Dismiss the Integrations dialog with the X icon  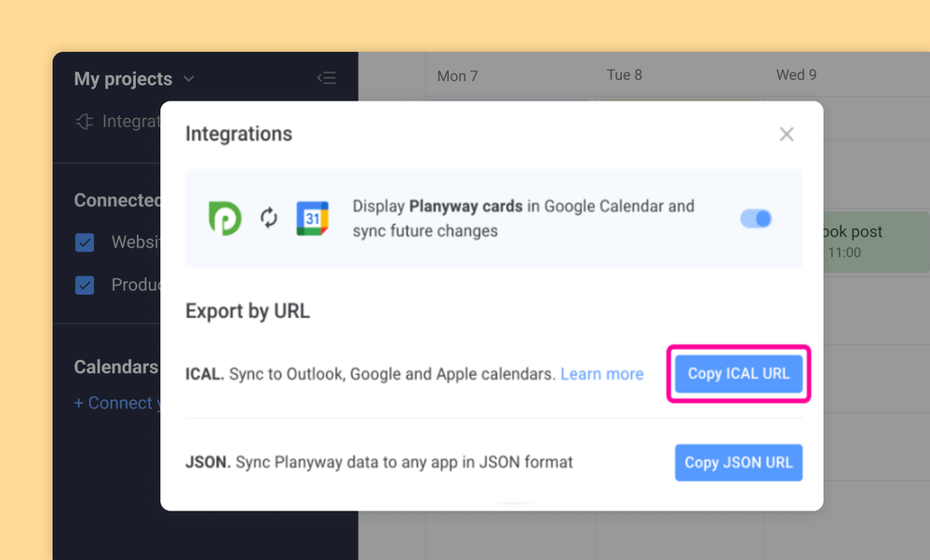pos(787,134)
